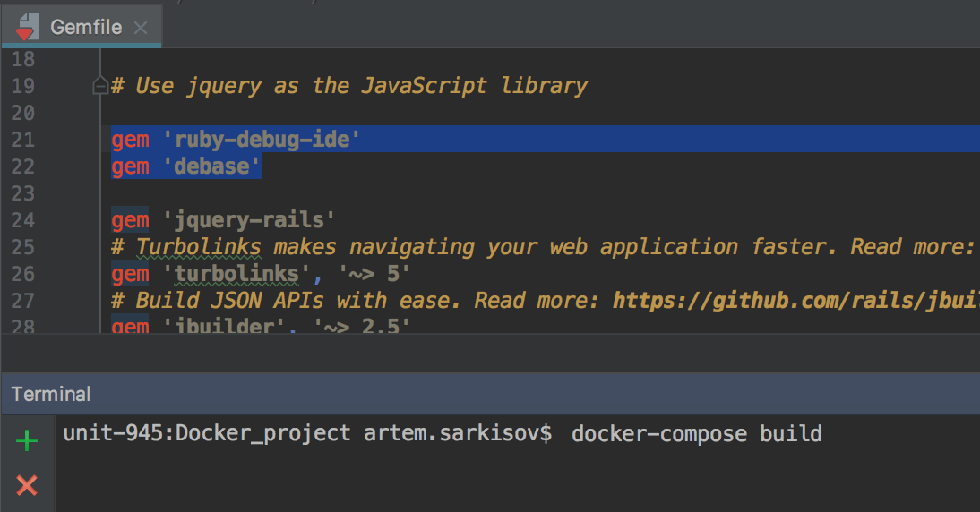Click the gem keyword on line 24
Viewport: 980px width, 512px height.
(x=130, y=220)
